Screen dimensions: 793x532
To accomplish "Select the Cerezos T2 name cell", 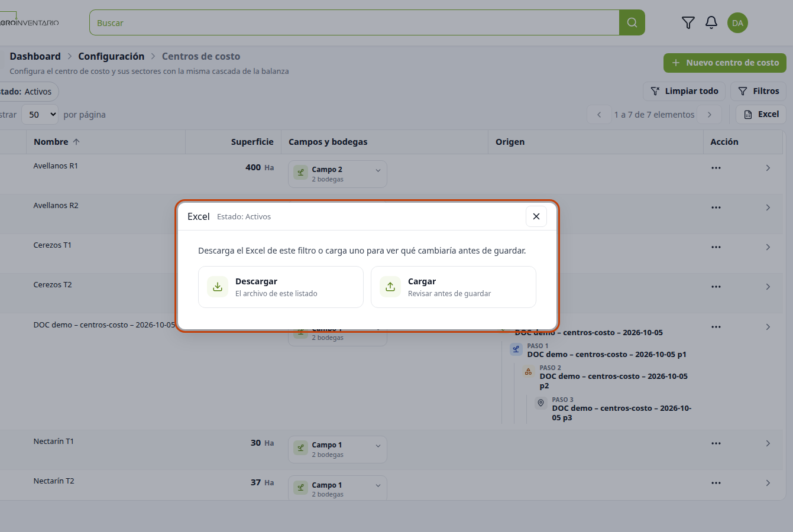I will tap(53, 285).
